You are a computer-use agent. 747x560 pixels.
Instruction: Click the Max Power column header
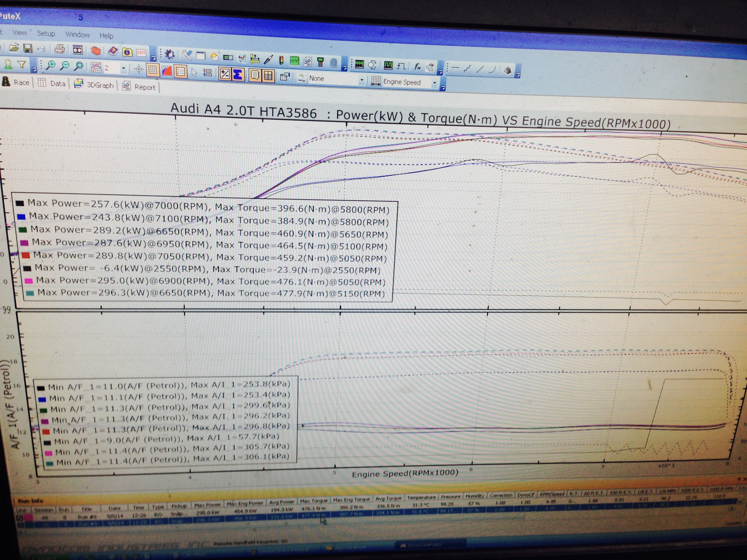click(x=207, y=505)
